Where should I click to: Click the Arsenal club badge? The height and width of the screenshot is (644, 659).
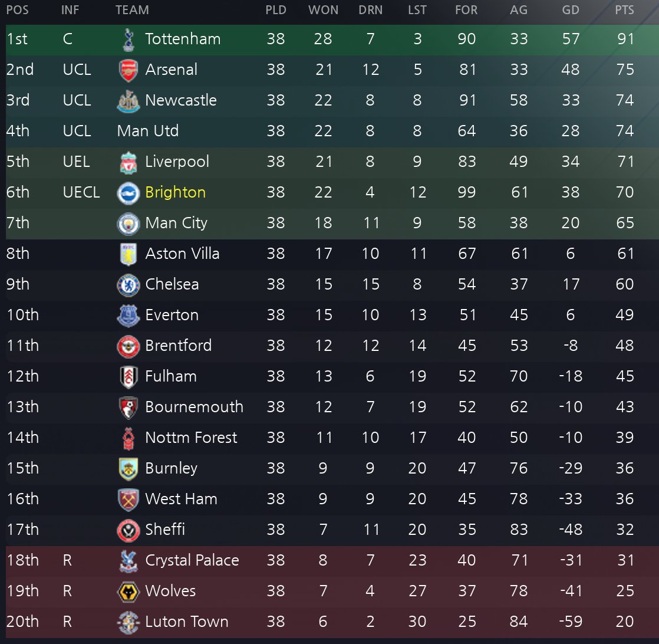click(x=128, y=70)
